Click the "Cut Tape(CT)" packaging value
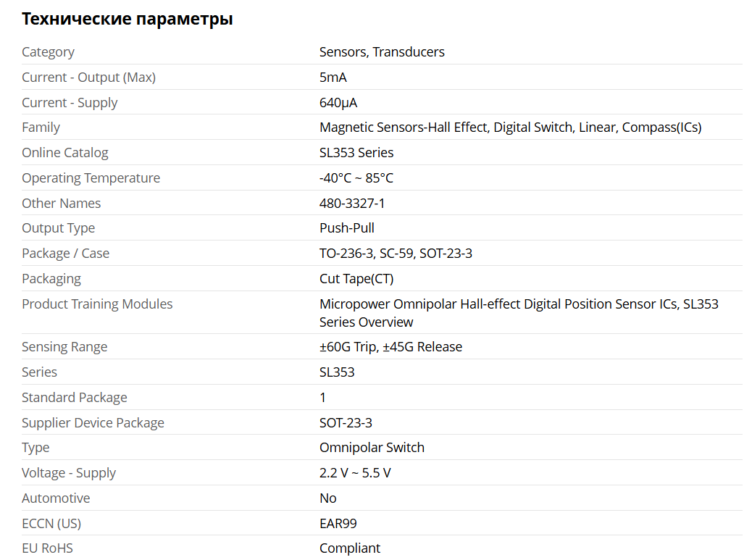 [356, 279]
